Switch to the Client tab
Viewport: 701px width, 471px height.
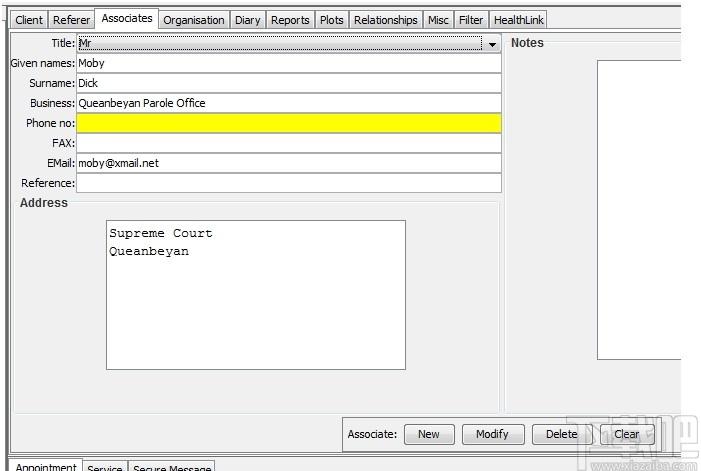(x=29, y=20)
